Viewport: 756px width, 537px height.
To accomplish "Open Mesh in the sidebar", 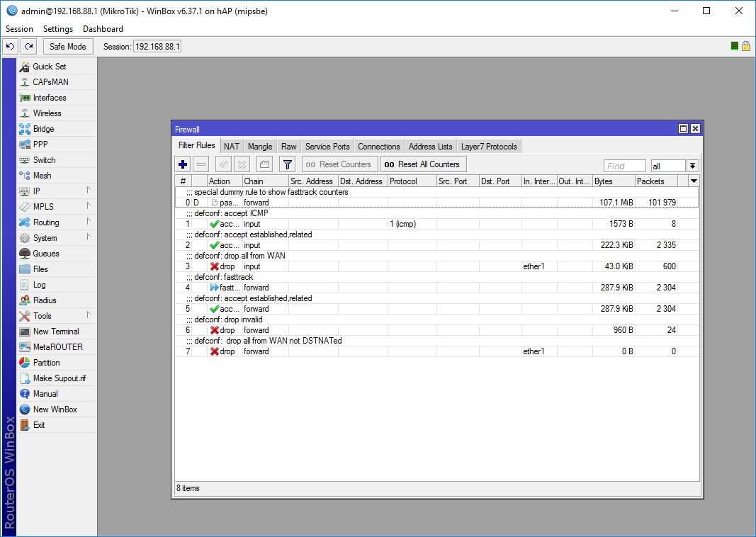I will coord(57,176).
